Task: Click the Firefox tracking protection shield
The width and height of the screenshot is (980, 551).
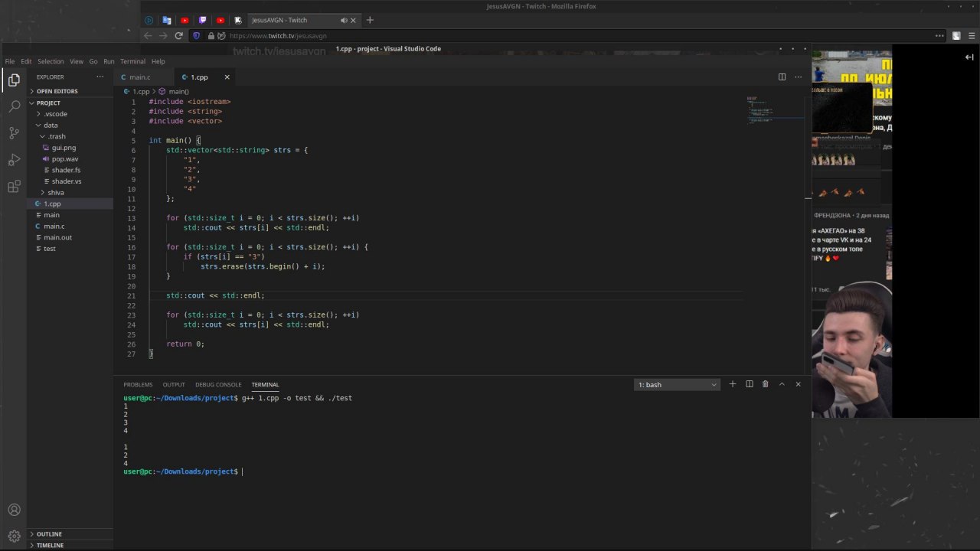Action: click(197, 35)
